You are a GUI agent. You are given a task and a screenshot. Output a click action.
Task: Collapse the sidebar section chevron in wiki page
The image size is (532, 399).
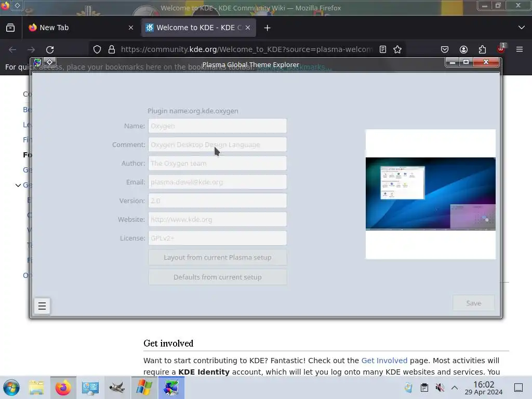pos(18,185)
